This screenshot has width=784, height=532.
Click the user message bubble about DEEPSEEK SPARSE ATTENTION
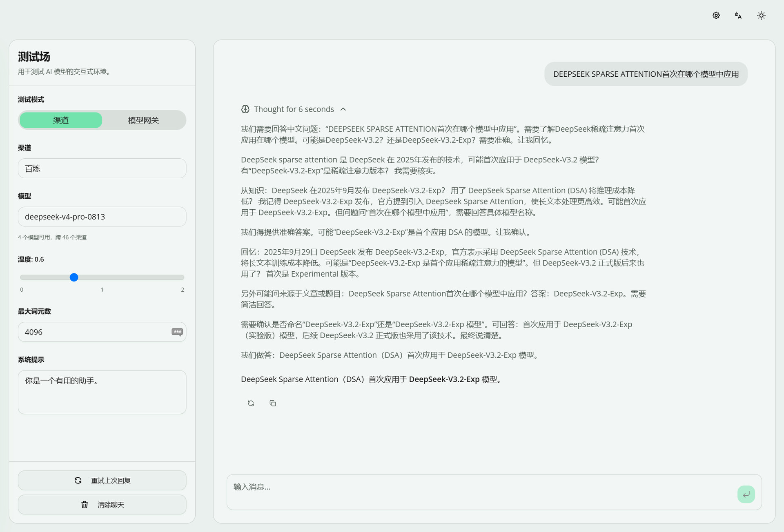point(646,74)
